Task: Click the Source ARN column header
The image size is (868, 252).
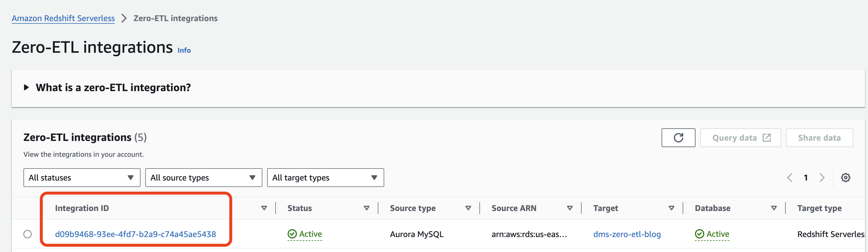Action: coord(514,208)
